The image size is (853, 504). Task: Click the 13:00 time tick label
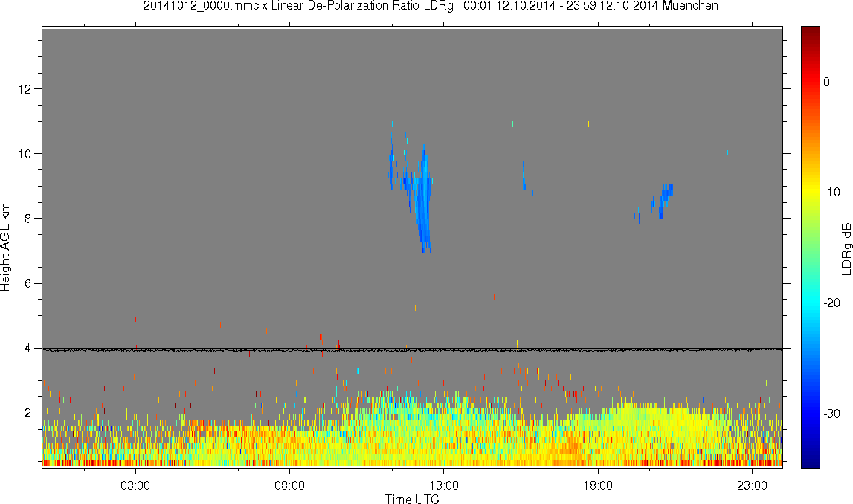click(x=443, y=485)
